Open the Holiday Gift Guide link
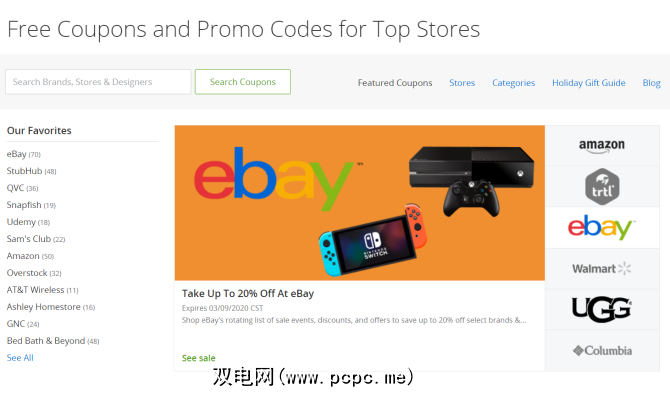Viewport: 670px width, 400px height. [588, 83]
